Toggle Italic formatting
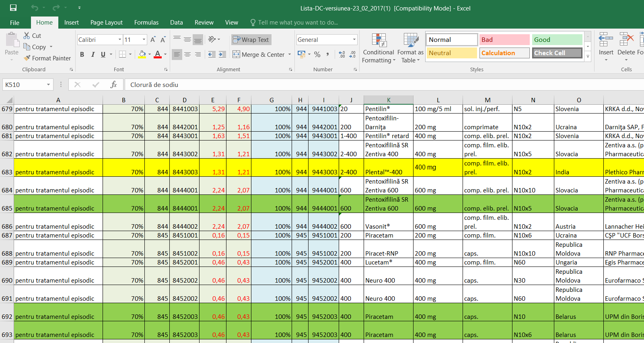The width and height of the screenshot is (644, 343). pyautogui.click(x=93, y=54)
